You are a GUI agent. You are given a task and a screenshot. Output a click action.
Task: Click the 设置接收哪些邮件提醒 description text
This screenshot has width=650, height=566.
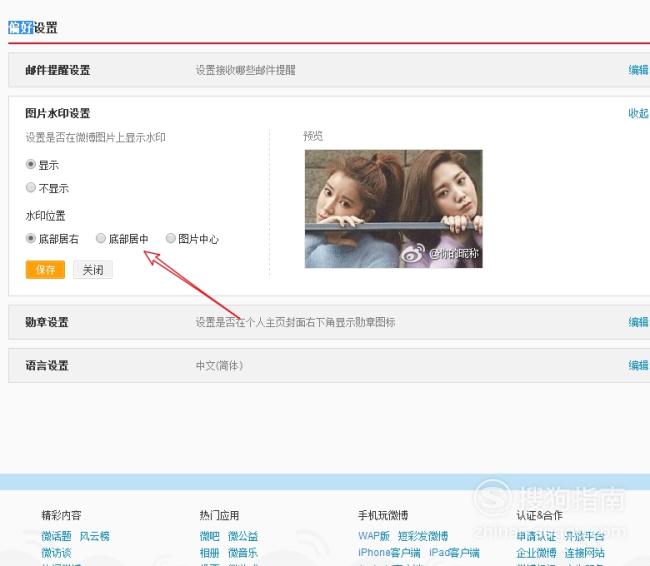click(245, 70)
